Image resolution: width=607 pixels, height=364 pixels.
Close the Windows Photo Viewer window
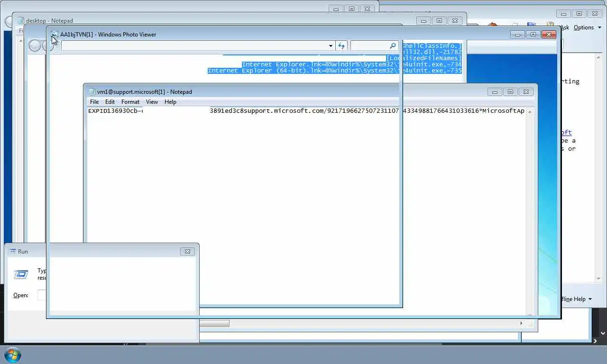tap(549, 35)
